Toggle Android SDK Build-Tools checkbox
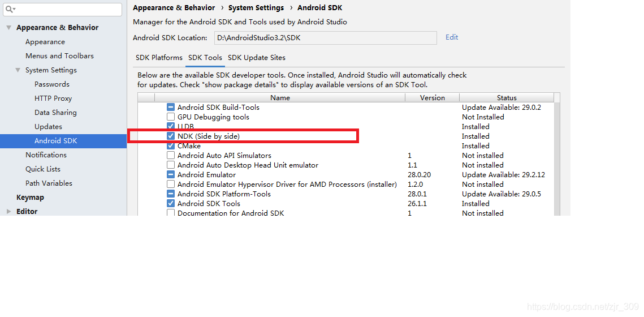This screenshot has height=317, width=644. tap(171, 108)
